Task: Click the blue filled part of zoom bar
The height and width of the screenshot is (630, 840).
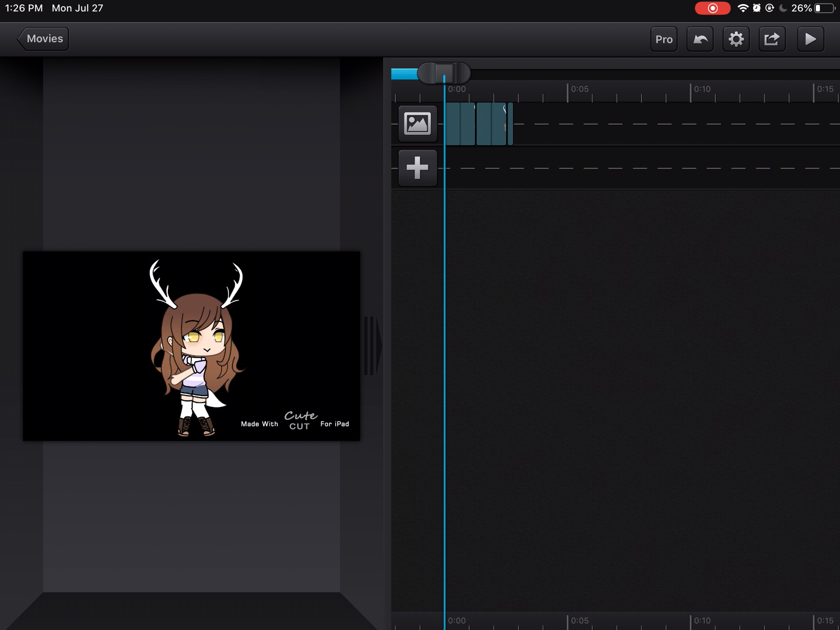Action: [404, 74]
